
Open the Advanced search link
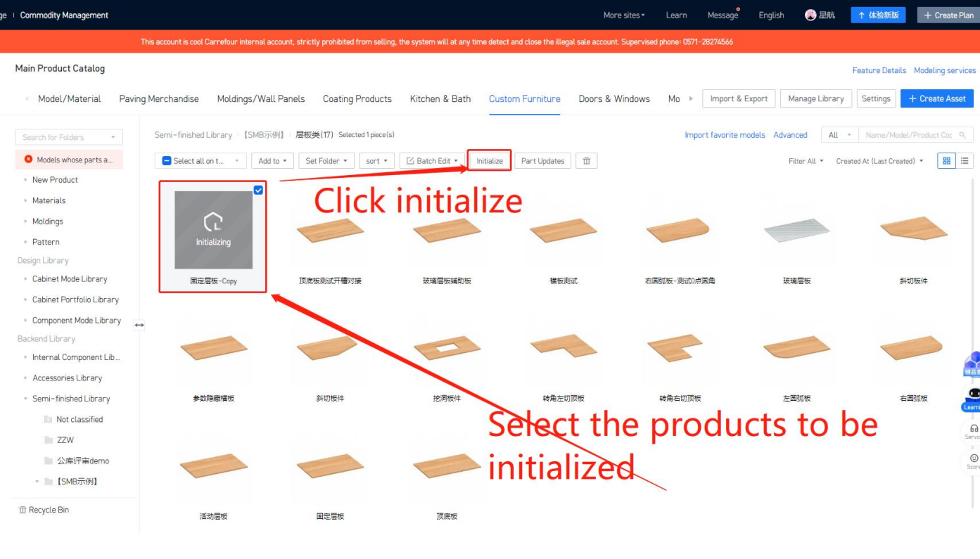point(790,135)
